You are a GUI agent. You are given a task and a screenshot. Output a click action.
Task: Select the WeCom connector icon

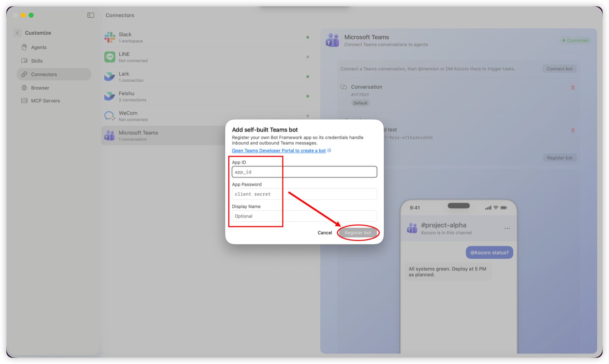coord(110,116)
